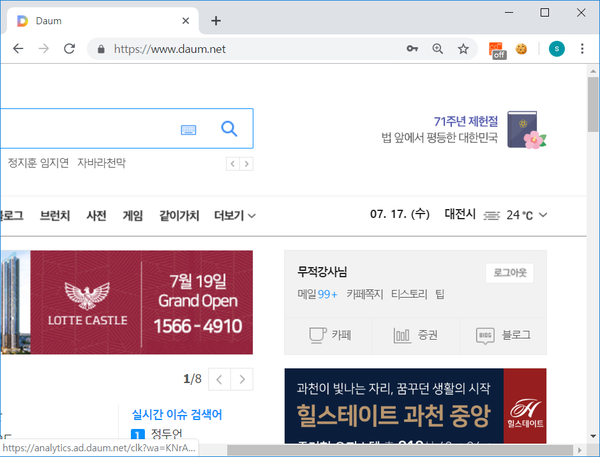Reload the Daum page
Image resolution: width=600 pixels, height=457 pixels.
pyautogui.click(x=69, y=49)
